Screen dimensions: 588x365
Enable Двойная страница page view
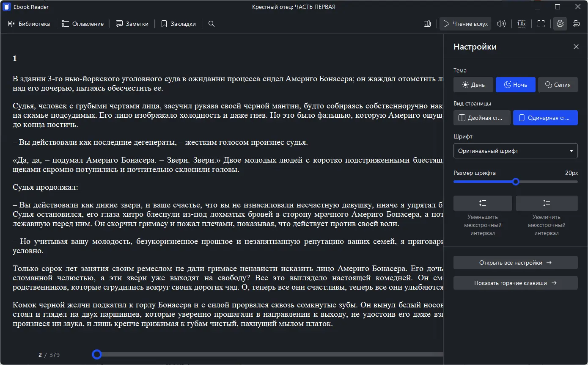coord(482,118)
